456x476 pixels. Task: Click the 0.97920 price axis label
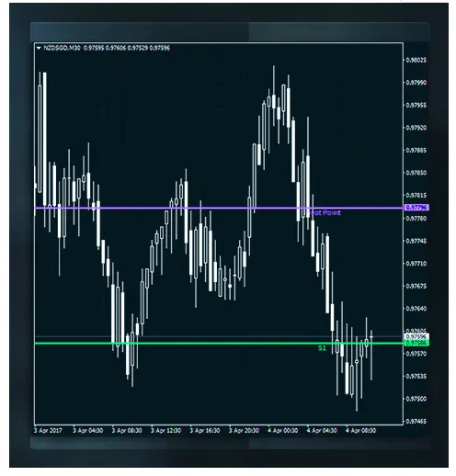416,128
